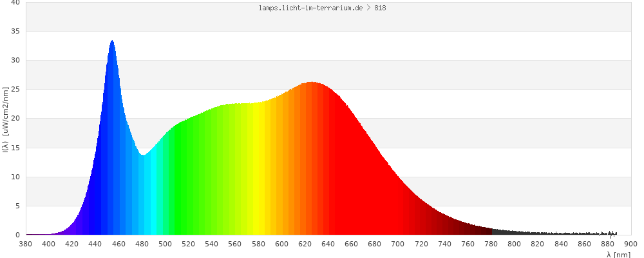Click the orange band of the spectrum near 610 nm

coord(293,161)
